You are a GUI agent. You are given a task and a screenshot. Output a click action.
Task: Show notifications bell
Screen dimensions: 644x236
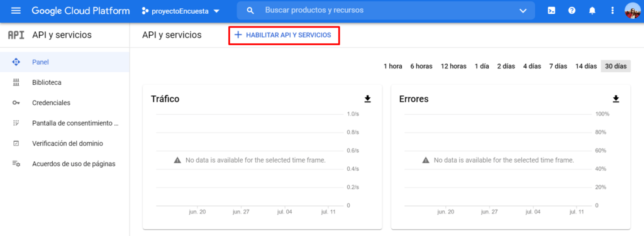(x=592, y=11)
